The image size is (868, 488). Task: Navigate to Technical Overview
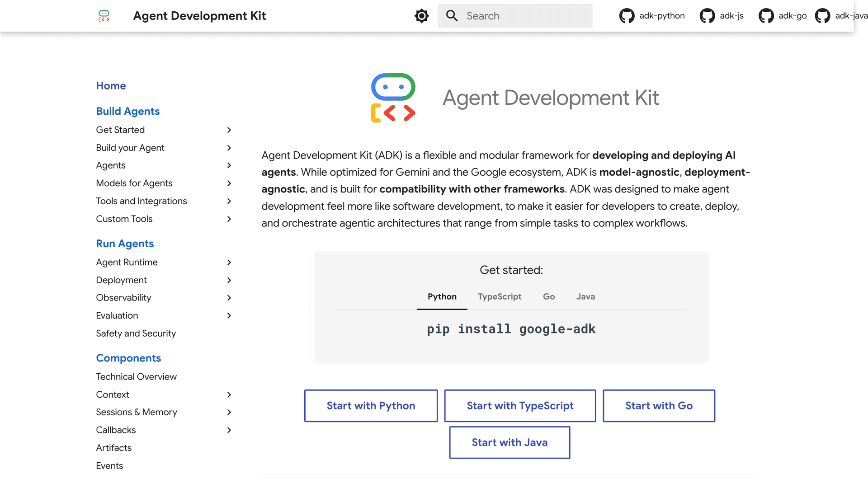[136, 376]
